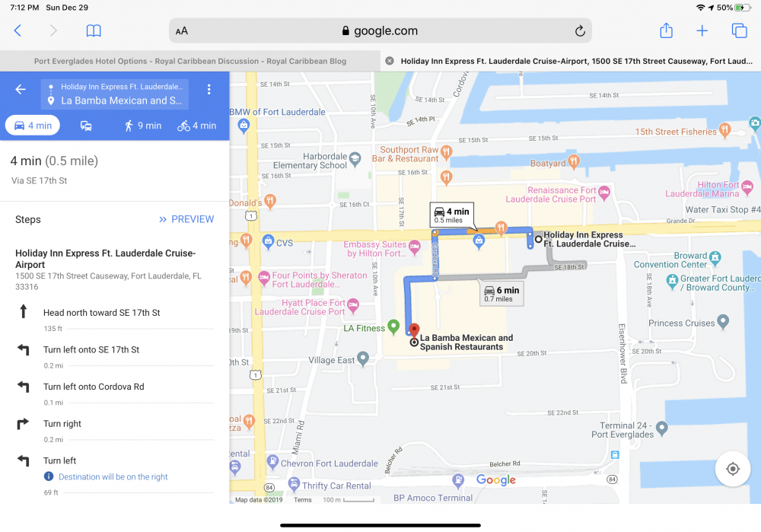Tap the BMW of Fort Lauderdale pin
This screenshot has height=532, width=761.
[x=244, y=126]
